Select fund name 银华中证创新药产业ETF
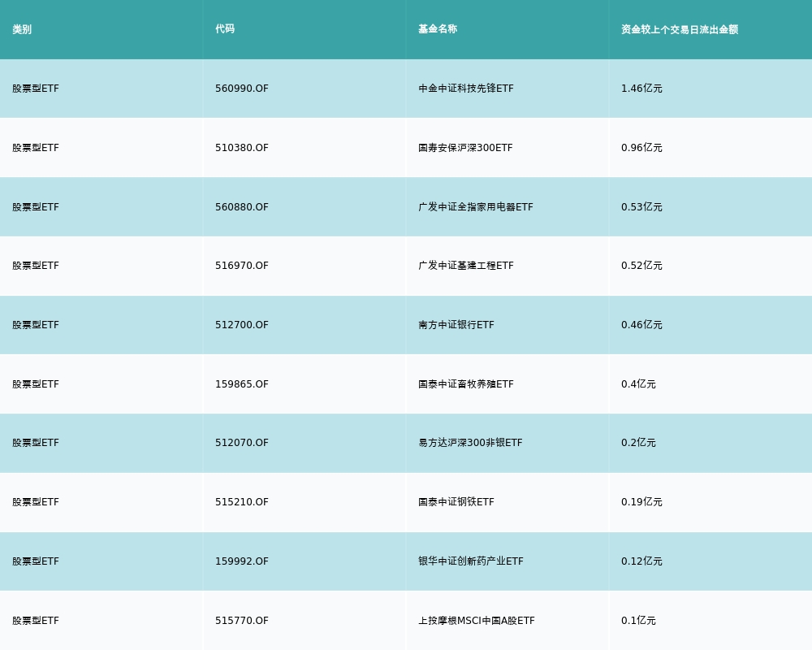The width and height of the screenshot is (812, 650). (471, 561)
